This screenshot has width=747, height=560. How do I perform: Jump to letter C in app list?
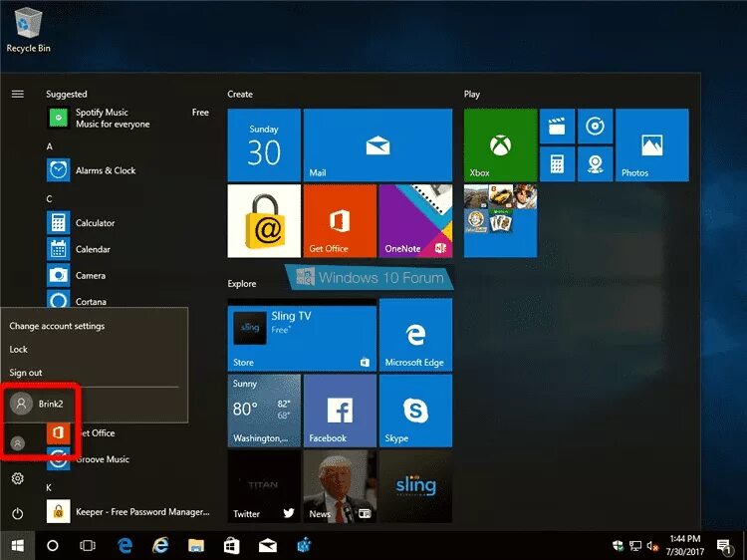pos(50,199)
